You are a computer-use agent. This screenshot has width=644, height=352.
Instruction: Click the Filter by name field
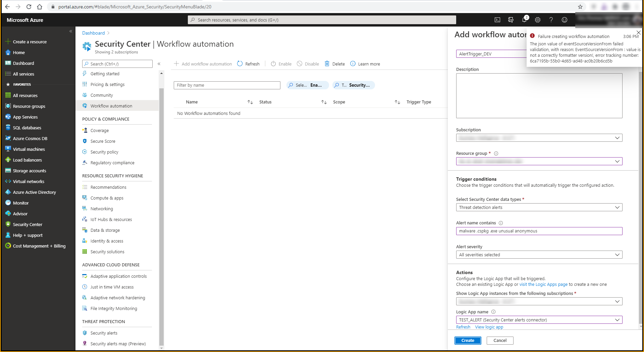[x=227, y=85]
